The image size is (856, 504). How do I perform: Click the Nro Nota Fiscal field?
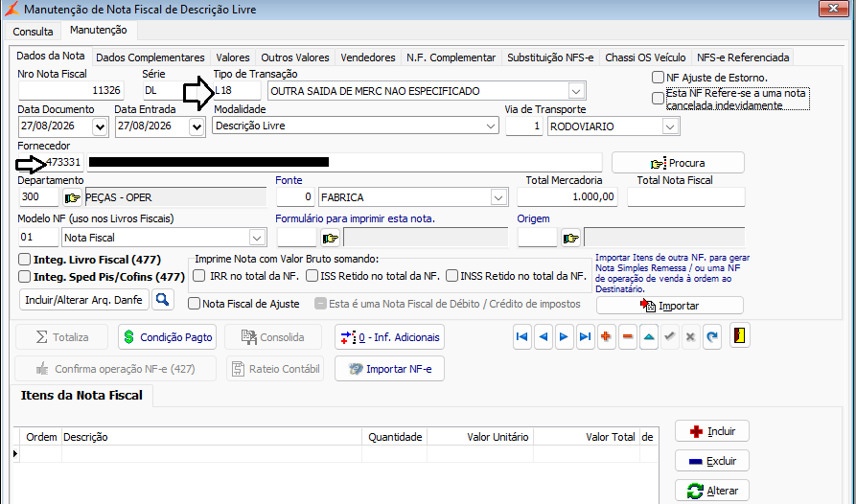coord(71,90)
